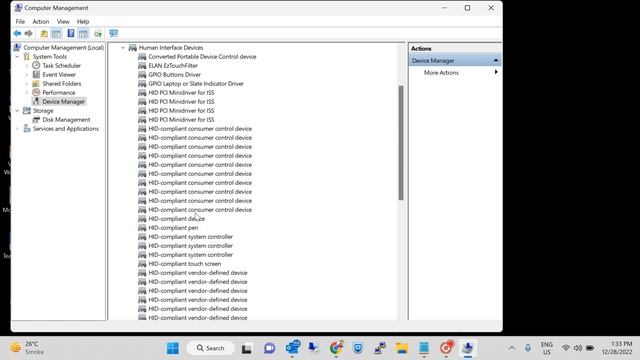Select the Disk Management icon in tree

click(x=36, y=120)
